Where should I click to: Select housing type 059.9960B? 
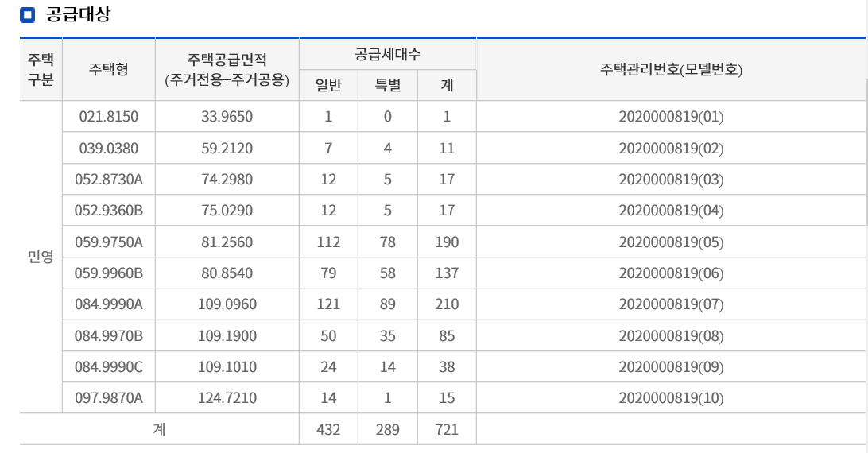point(108,273)
